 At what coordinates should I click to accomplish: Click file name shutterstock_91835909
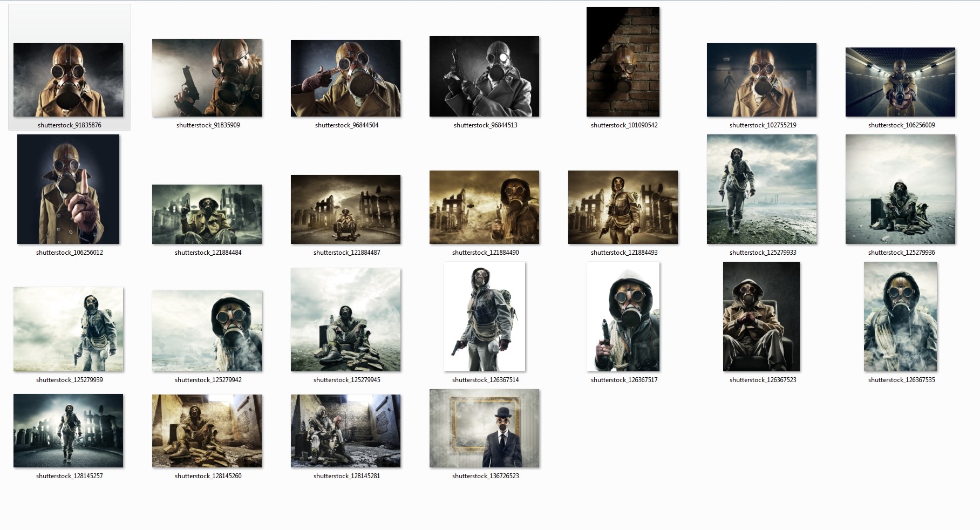208,125
